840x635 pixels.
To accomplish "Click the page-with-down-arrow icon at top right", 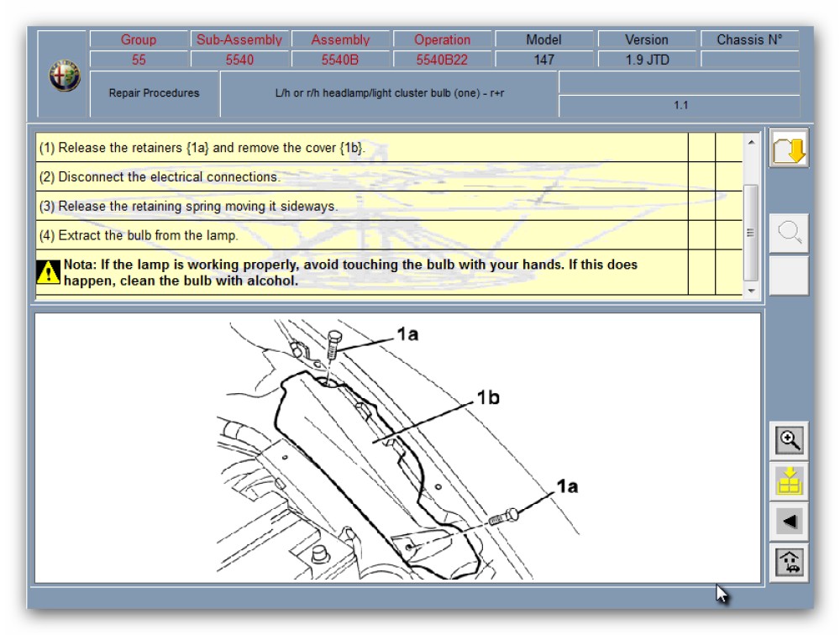I will (x=789, y=149).
